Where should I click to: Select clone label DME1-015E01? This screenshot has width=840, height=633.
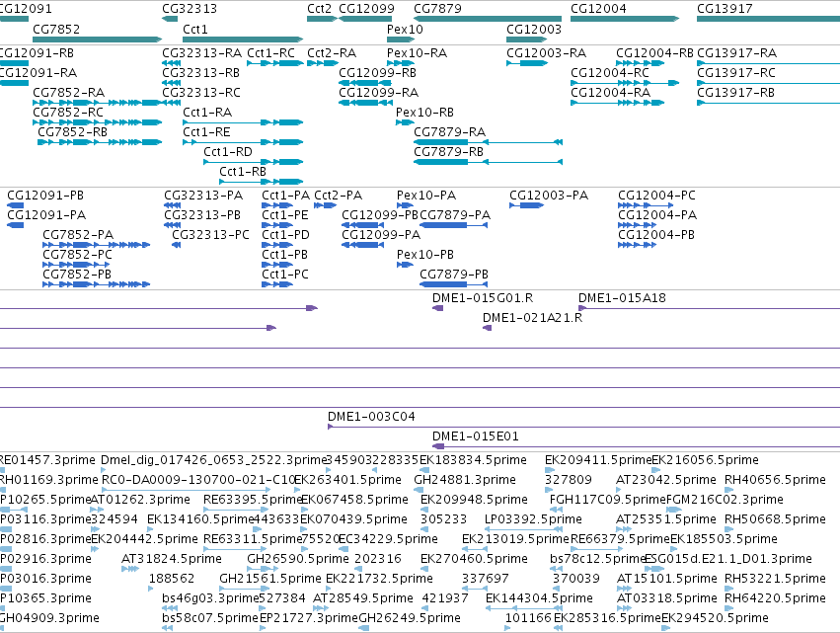click(x=476, y=436)
